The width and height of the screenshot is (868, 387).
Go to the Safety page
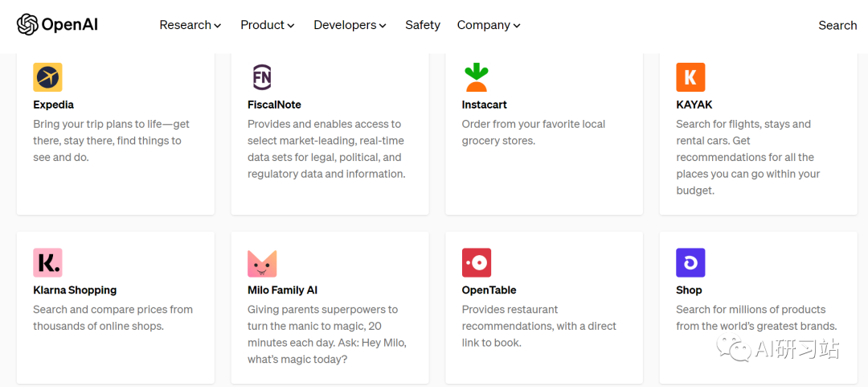pyautogui.click(x=423, y=25)
